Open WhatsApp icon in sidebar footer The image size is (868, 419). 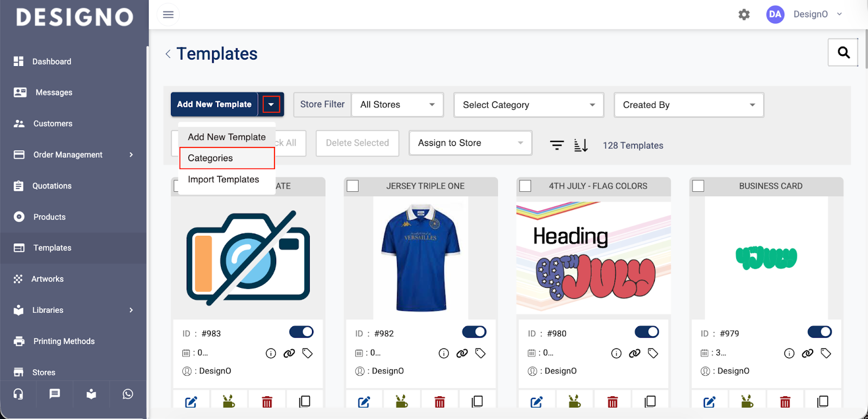click(x=127, y=394)
